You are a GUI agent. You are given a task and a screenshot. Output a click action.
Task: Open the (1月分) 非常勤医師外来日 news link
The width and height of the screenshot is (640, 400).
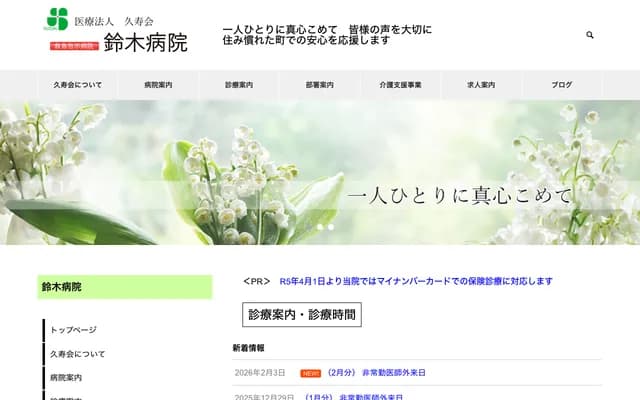354,397
